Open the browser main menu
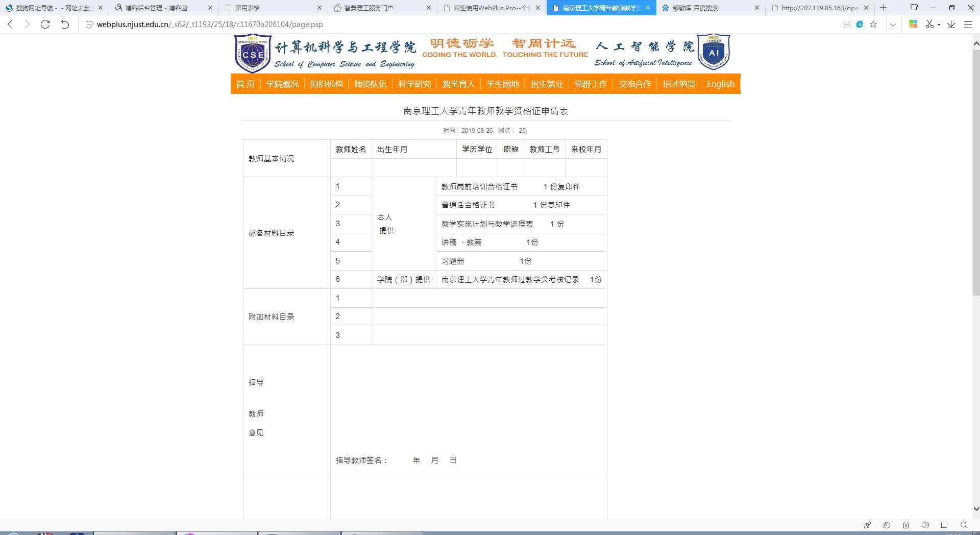 click(968, 24)
